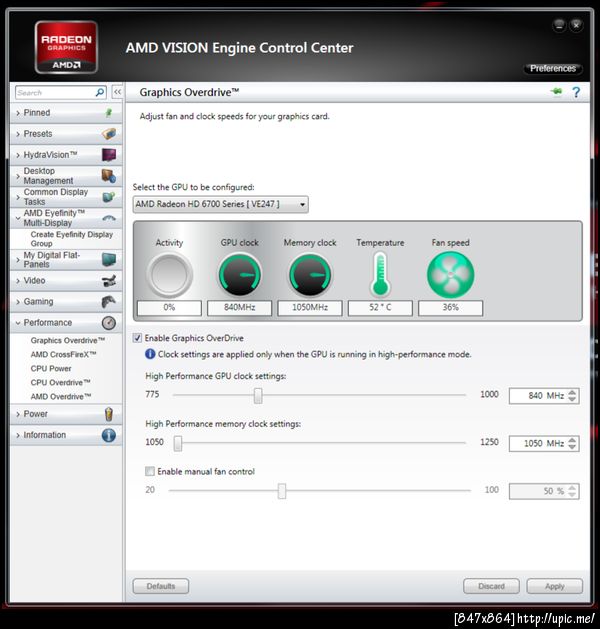Viewport: 600px width, 629px height.
Task: Click the Pinned green pushpin icon
Action: coord(109,113)
